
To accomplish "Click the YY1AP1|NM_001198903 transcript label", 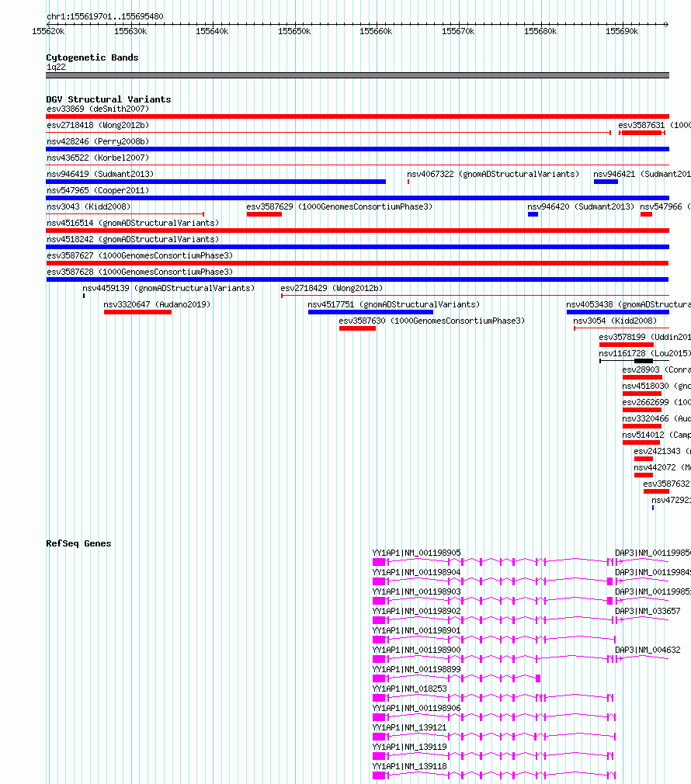I will coord(416,592).
